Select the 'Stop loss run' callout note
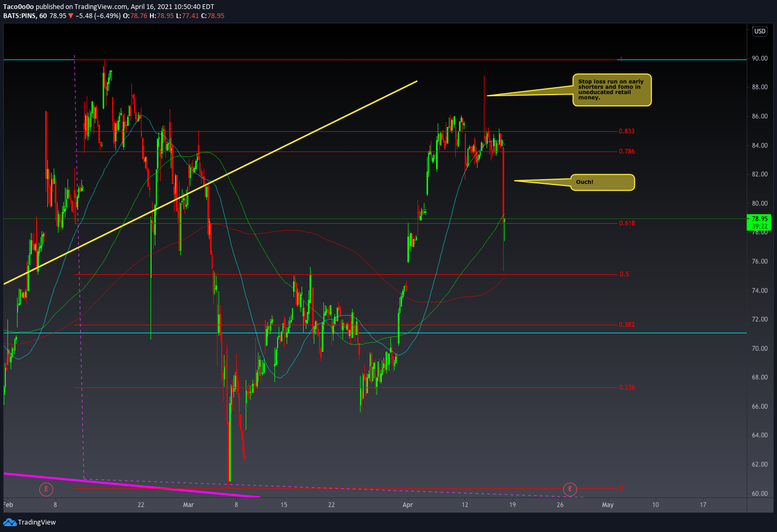The width and height of the screenshot is (777, 532). [x=612, y=90]
